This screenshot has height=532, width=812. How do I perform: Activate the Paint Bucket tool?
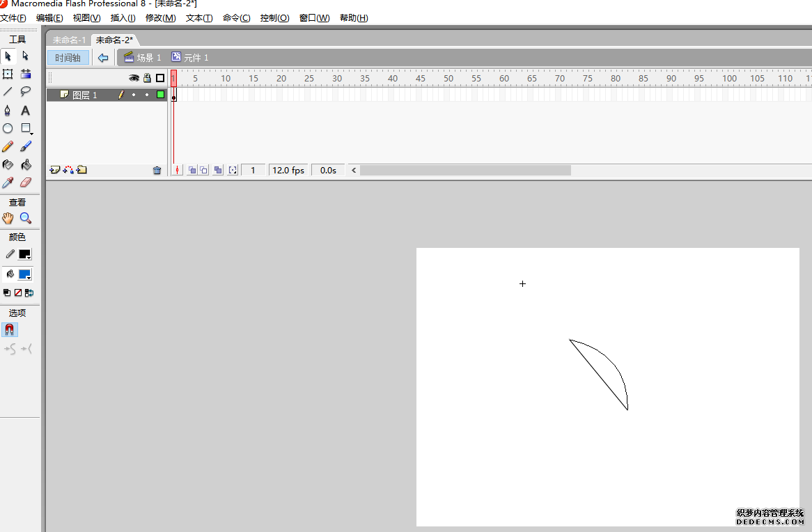pos(26,165)
